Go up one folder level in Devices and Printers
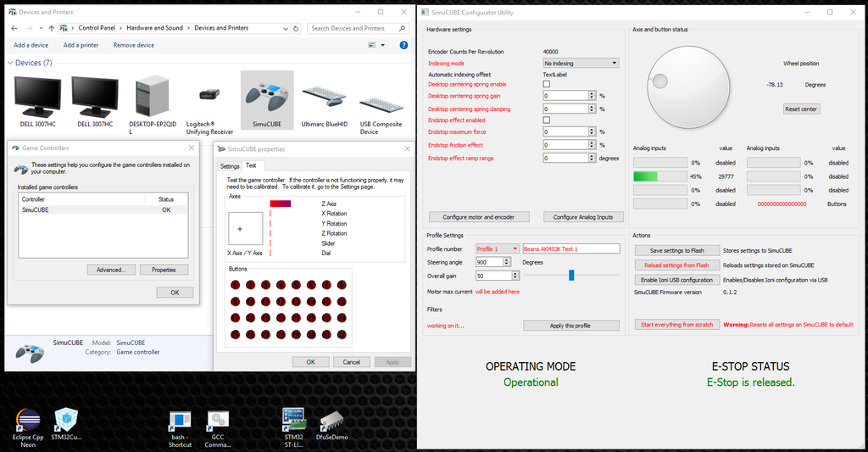Screen dimensions: 868x452 tap(52, 28)
